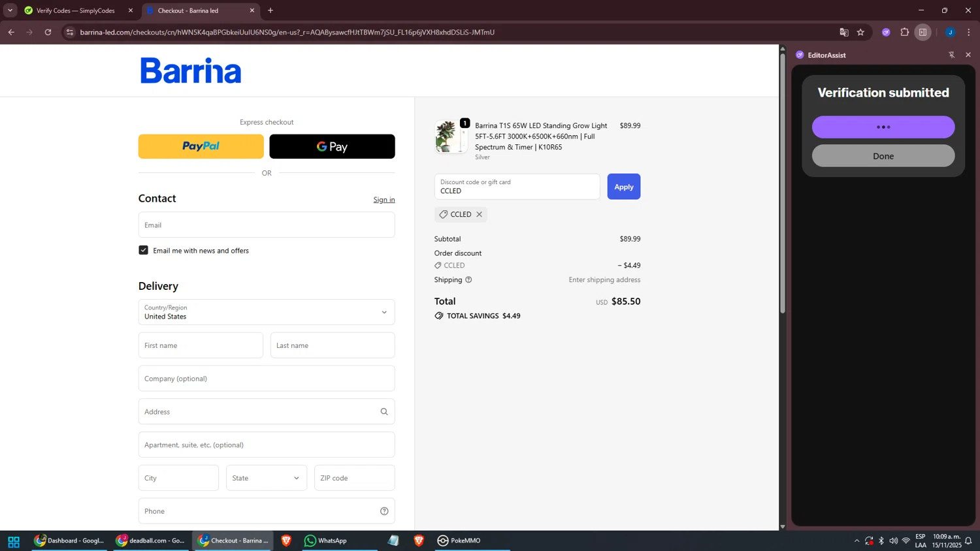
Task: Click the Shipping info question icon
Action: [x=468, y=280]
